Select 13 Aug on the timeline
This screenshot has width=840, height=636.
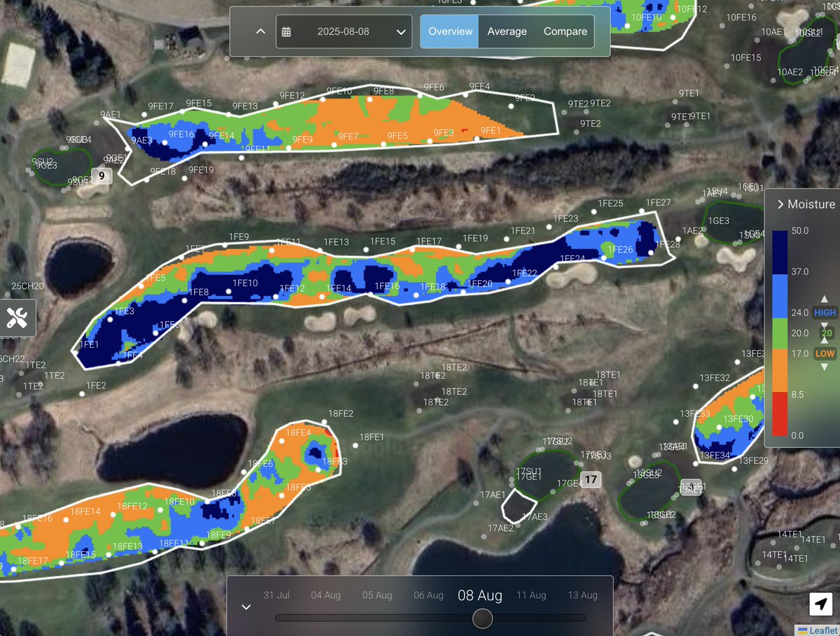tap(583, 595)
